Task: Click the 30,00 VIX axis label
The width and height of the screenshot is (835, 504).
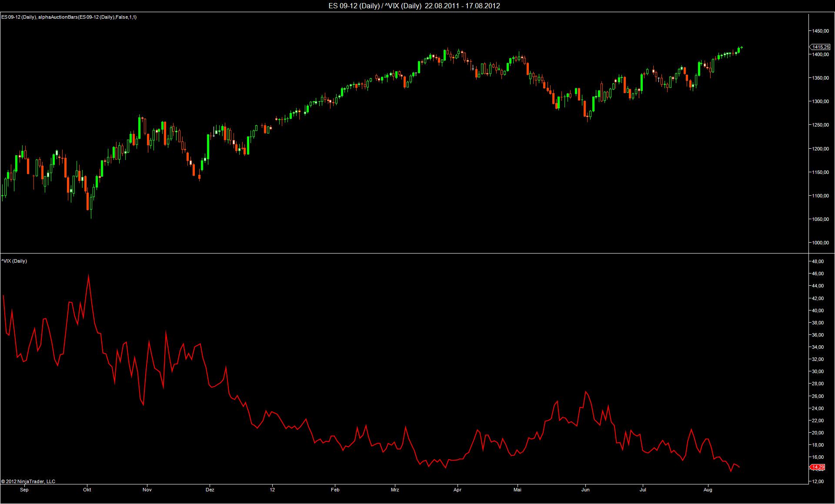Action: pos(818,371)
